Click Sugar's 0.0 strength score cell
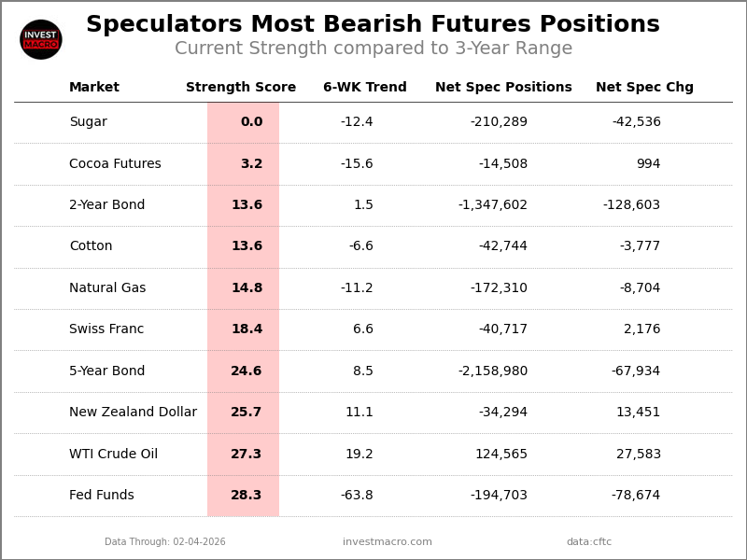The image size is (747, 560). tap(250, 122)
